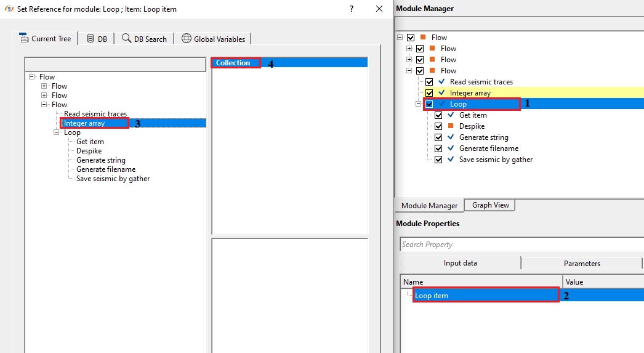
Task: Collapse the Loop node in Module Manager
Action: (x=418, y=104)
